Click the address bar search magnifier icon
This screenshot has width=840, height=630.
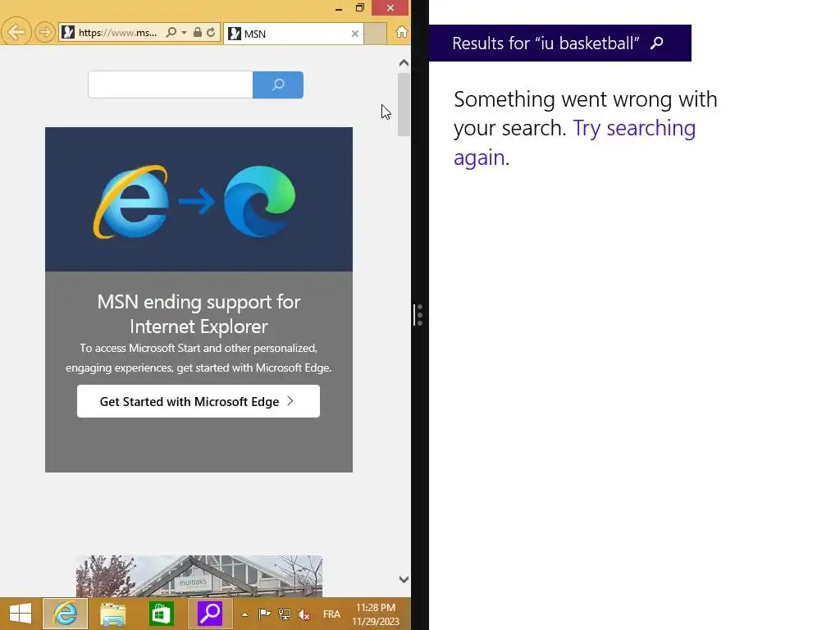171,33
